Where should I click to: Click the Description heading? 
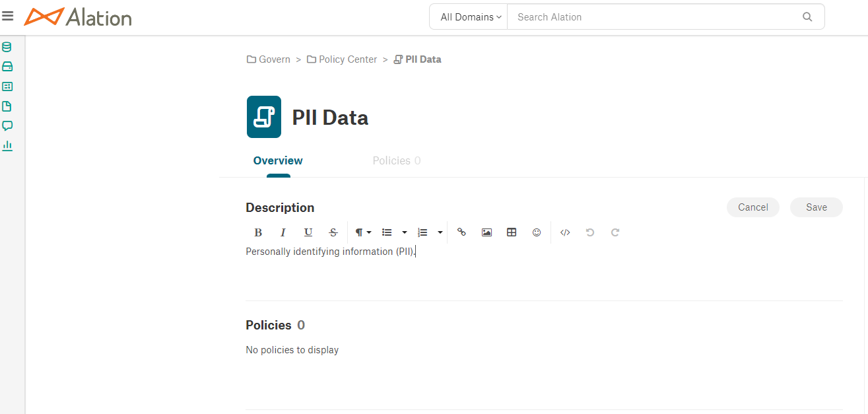point(280,207)
